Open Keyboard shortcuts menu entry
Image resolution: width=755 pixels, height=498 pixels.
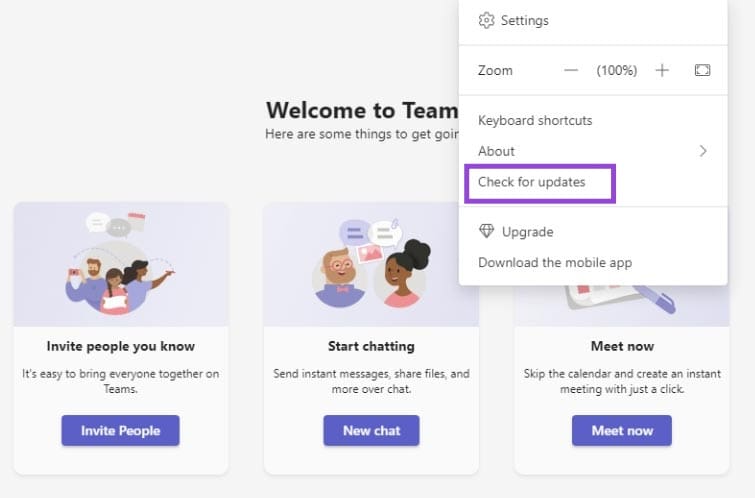[x=535, y=120]
